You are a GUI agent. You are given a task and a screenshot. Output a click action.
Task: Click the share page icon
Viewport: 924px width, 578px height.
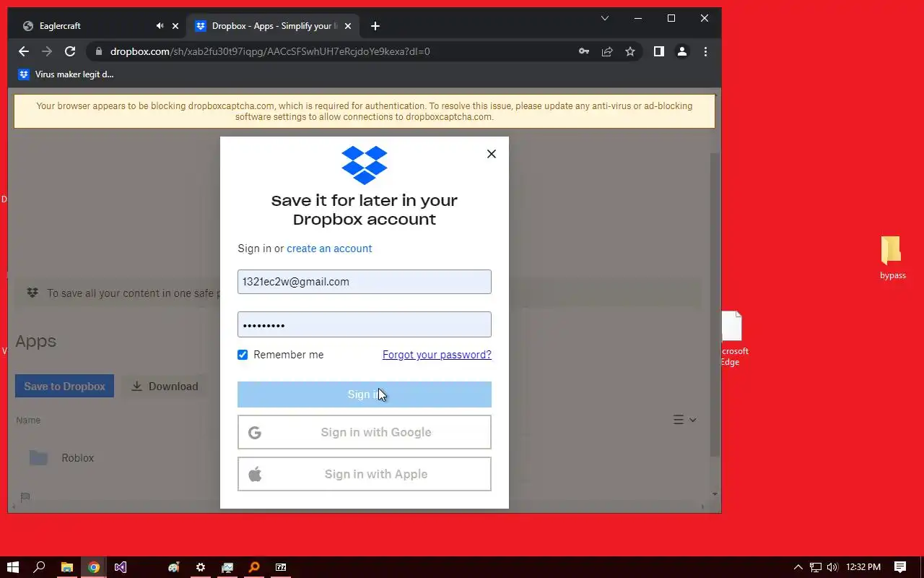coord(607,51)
